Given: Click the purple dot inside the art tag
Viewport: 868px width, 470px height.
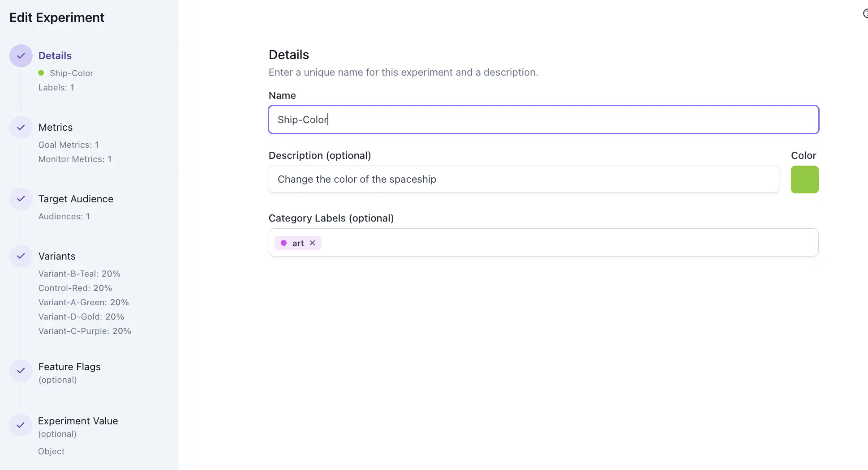Looking at the screenshot, I should 284,243.
